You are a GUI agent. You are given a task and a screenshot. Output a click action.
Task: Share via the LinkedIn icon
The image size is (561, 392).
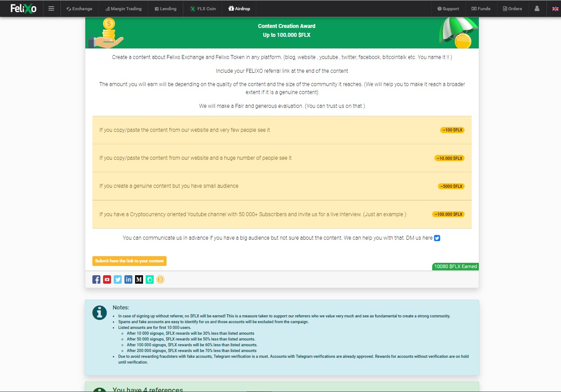[x=128, y=279]
